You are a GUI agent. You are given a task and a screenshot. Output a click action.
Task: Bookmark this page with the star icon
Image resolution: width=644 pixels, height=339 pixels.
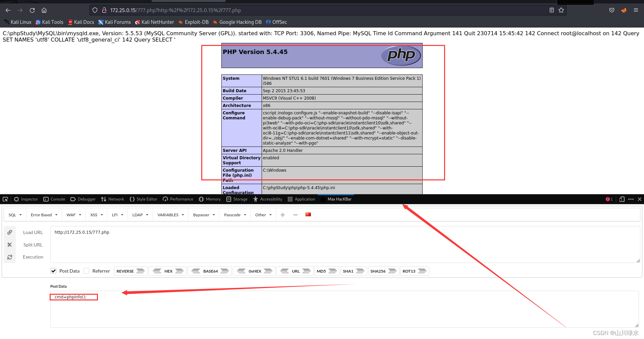pyautogui.click(x=561, y=10)
